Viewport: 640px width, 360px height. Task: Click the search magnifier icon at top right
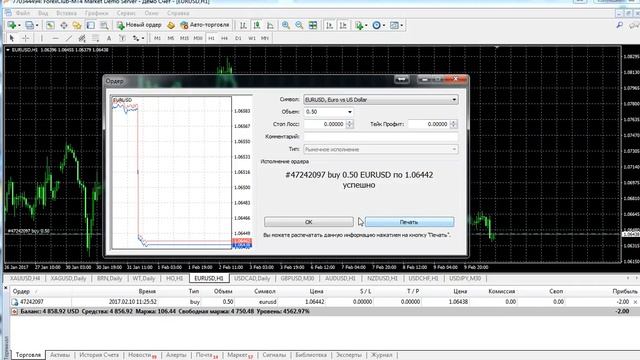pyautogui.click(x=620, y=25)
